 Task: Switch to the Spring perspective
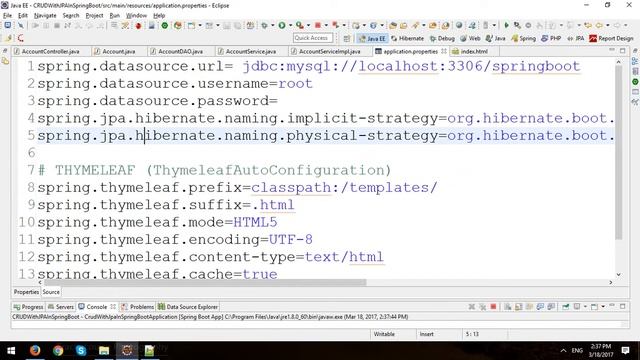click(x=523, y=38)
